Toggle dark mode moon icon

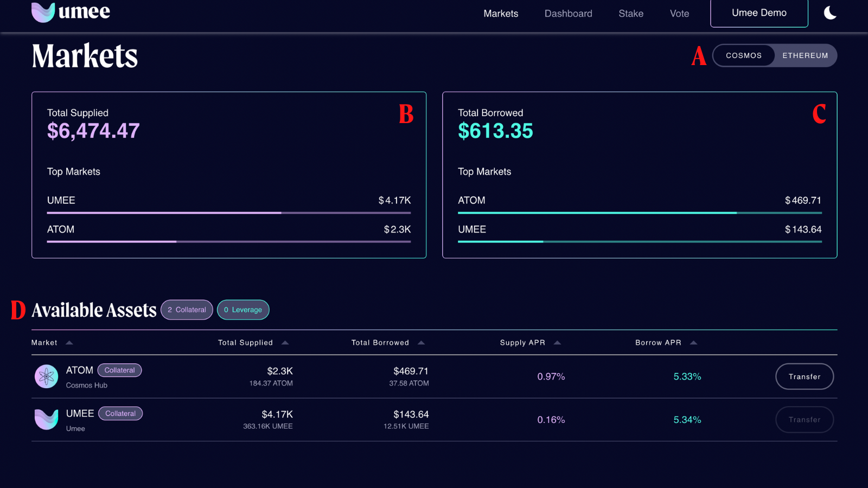click(x=830, y=12)
